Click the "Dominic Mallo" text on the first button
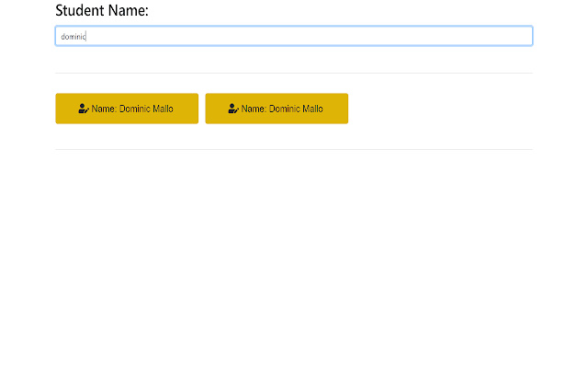 [x=146, y=109]
